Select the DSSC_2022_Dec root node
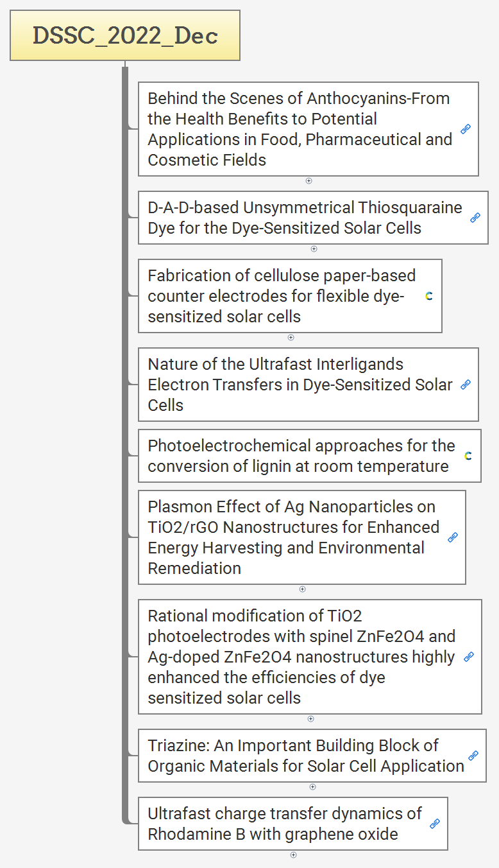The height and width of the screenshot is (868, 499). (x=125, y=35)
